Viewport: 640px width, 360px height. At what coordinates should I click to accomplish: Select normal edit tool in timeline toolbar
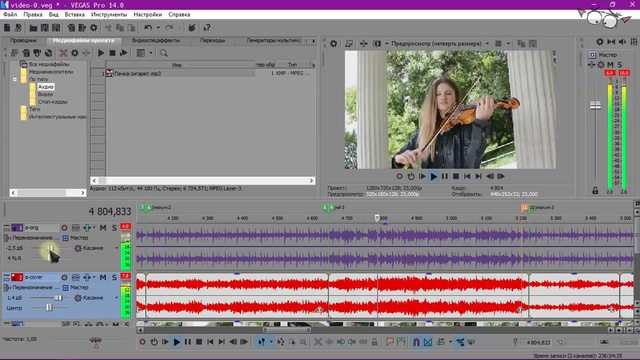(261, 342)
